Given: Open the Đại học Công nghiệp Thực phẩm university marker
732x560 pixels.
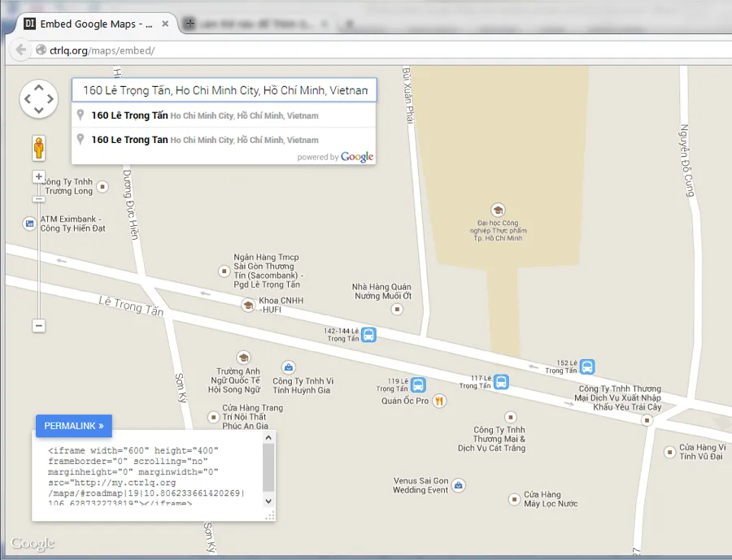Looking at the screenshot, I should click(x=499, y=208).
